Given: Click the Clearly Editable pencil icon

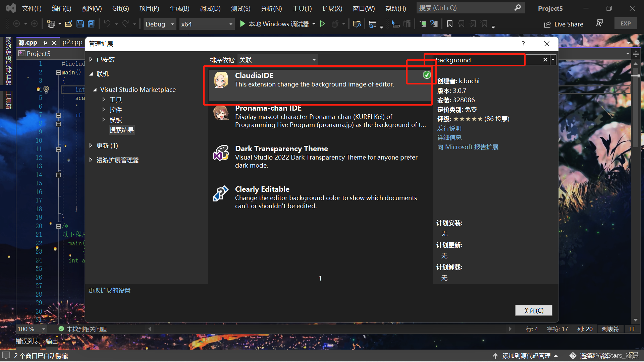Looking at the screenshot, I should pos(221,193).
